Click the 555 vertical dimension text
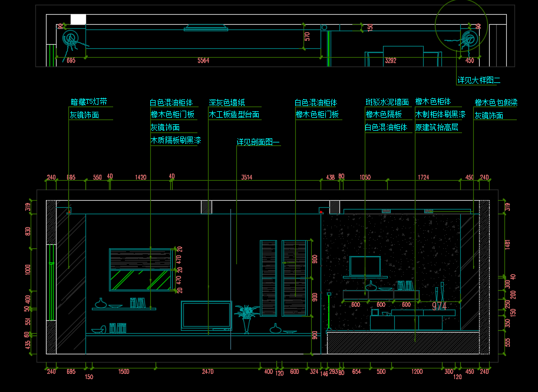538x392 pixels. coord(508,343)
